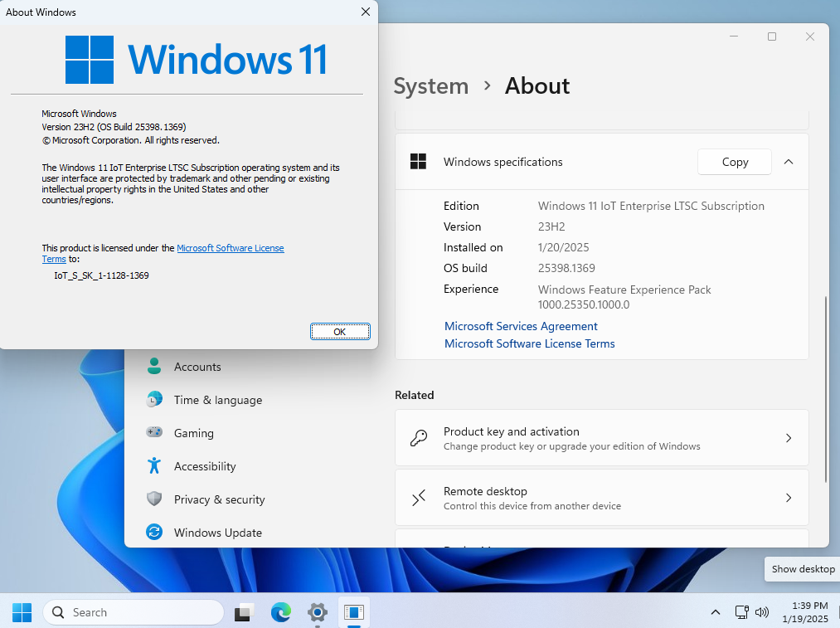Open the clock and date flyout
This screenshot has height=628, width=840.
805,612
